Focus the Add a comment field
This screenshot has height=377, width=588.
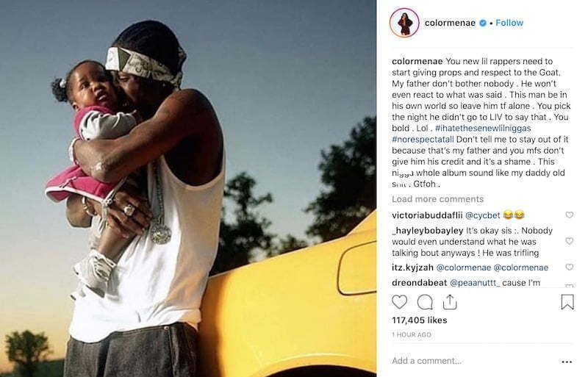(x=473, y=361)
